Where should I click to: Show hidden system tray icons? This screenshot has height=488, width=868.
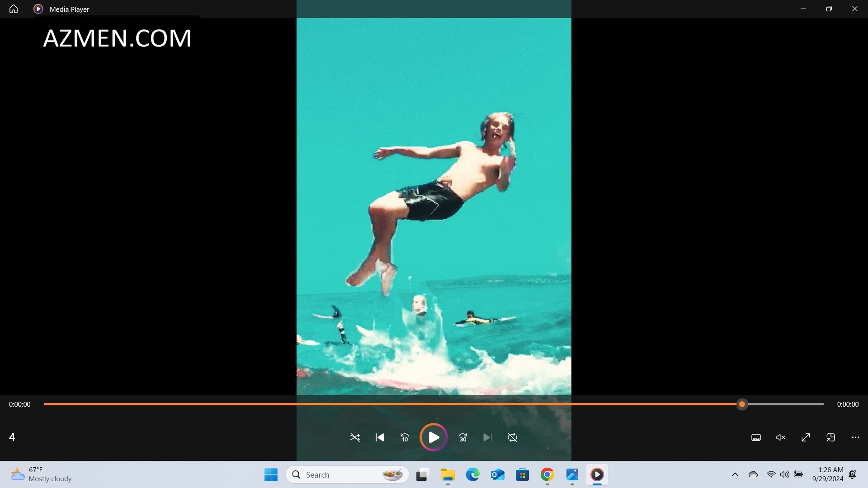(x=735, y=474)
